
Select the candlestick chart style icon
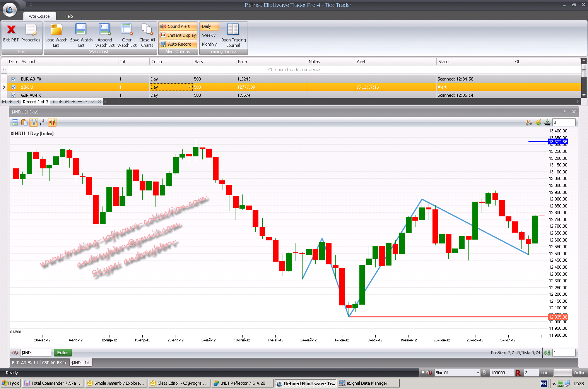(x=52, y=123)
